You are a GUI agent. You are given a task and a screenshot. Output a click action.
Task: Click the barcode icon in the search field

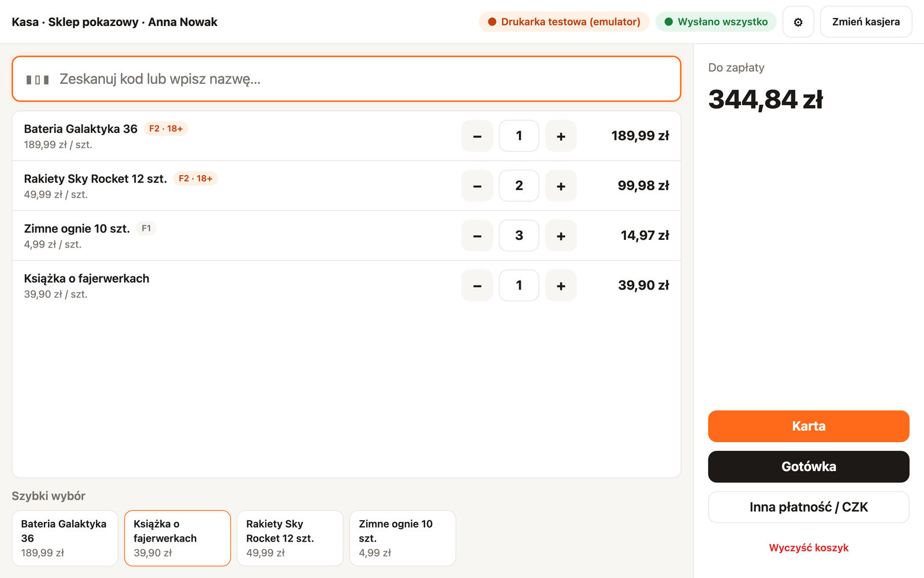[x=38, y=79]
